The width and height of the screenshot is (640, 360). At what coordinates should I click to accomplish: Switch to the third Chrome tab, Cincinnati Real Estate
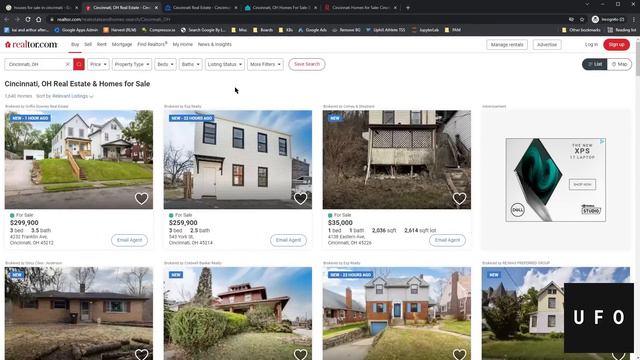201,8
